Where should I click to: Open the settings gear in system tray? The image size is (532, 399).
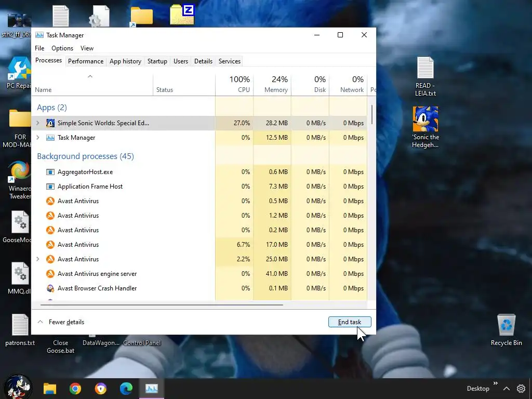coord(521,389)
